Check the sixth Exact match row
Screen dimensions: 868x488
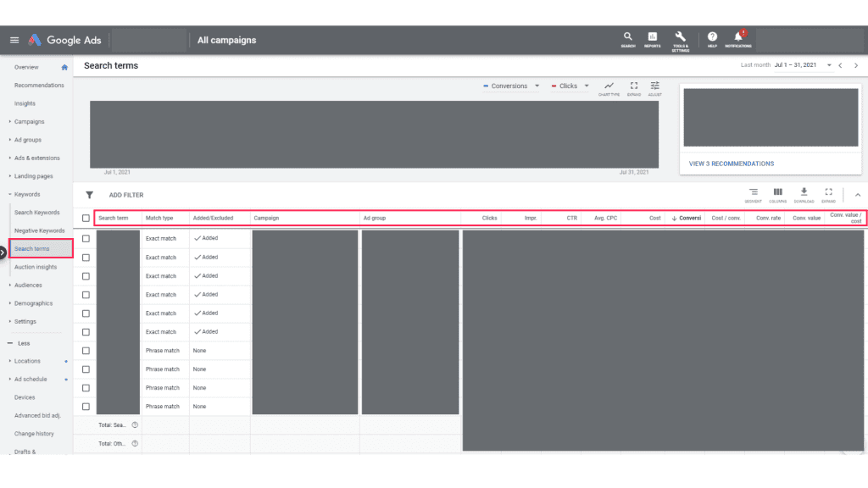pos(86,332)
